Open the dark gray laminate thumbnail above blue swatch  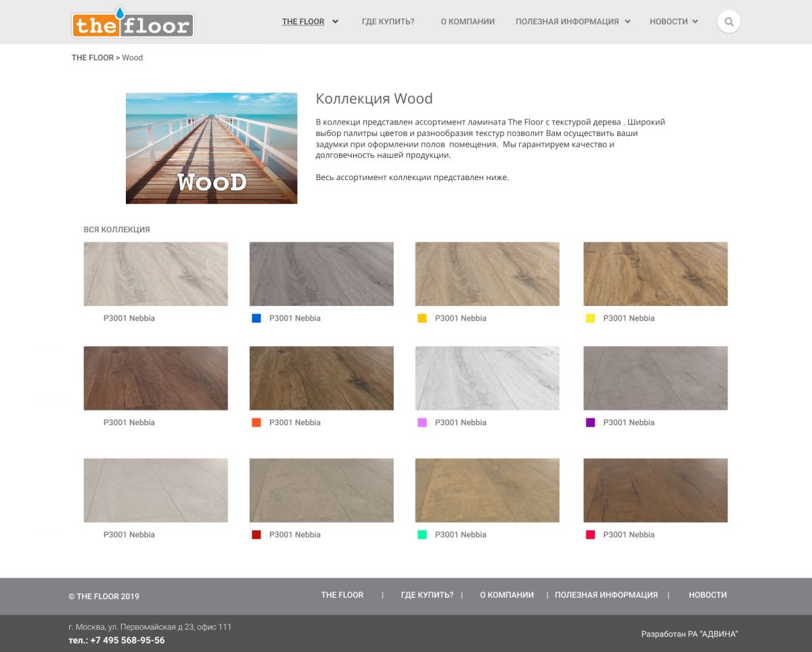click(321, 274)
